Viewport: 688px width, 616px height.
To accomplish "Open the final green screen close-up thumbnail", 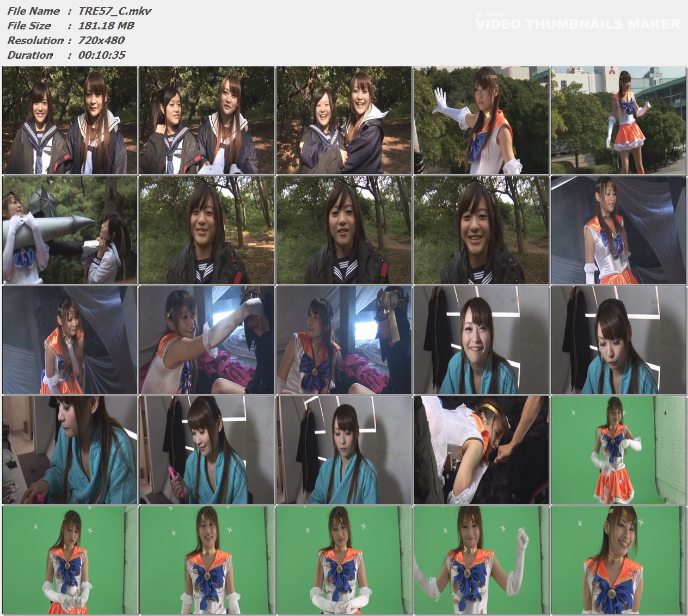I will tap(618, 560).
